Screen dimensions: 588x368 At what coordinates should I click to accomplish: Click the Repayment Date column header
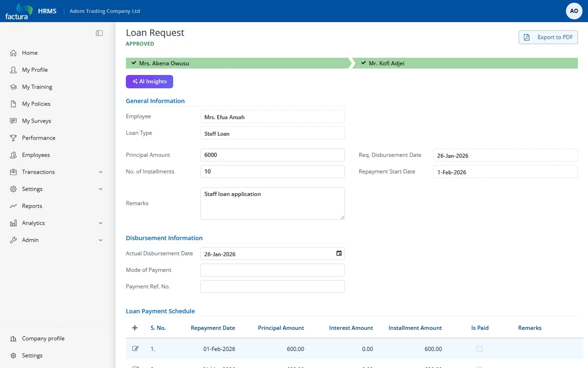(x=213, y=328)
